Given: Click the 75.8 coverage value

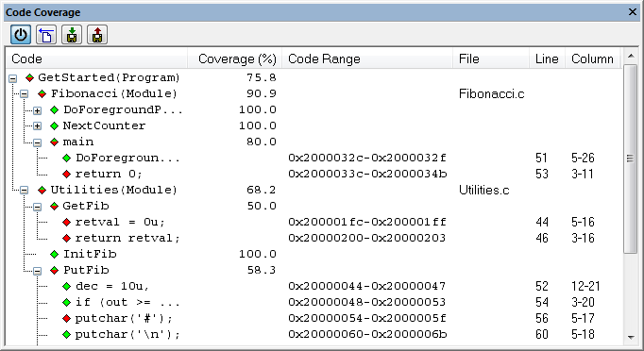Looking at the screenshot, I should 262,77.
